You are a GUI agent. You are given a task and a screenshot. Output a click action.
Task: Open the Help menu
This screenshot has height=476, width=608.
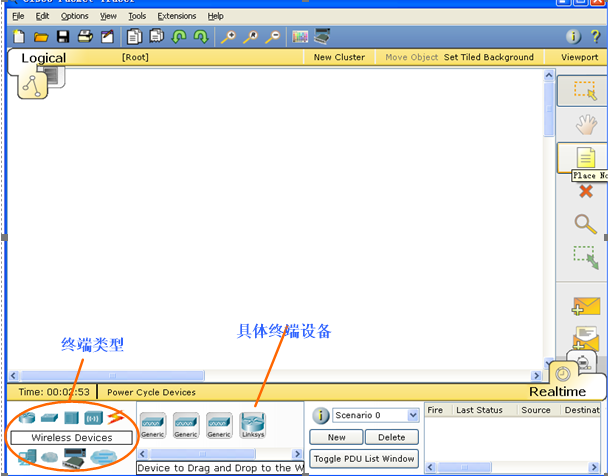(215, 16)
